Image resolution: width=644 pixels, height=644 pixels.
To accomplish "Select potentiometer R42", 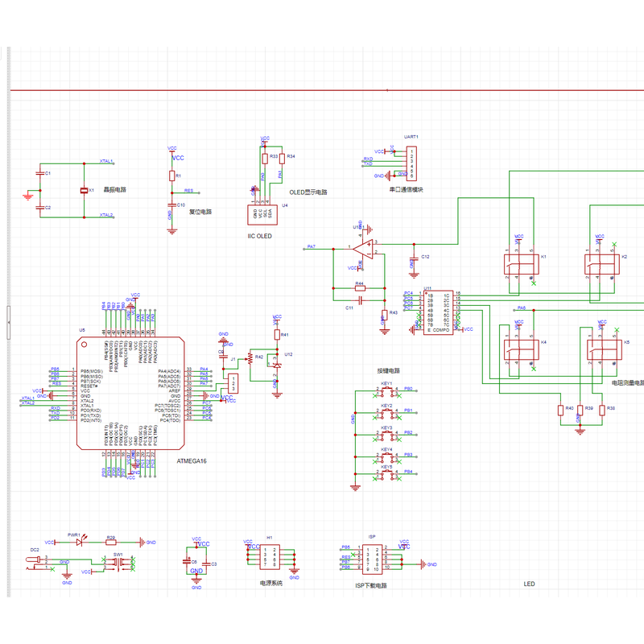I will click(x=250, y=358).
